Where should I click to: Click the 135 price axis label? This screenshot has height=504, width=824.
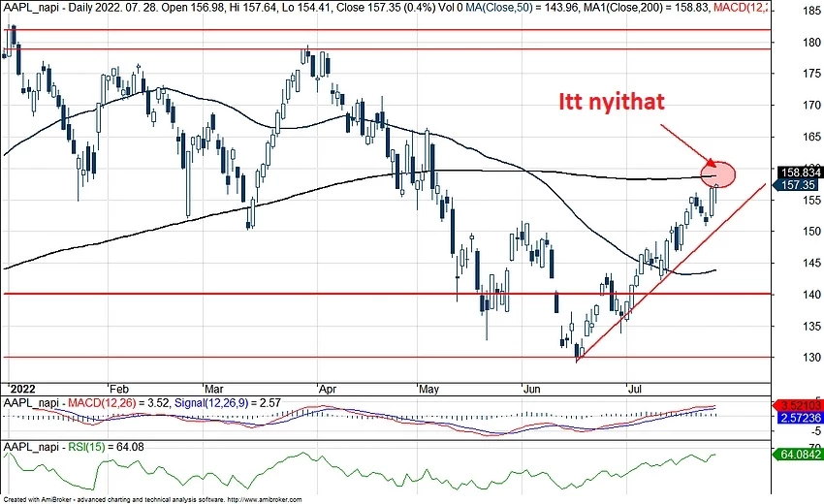click(812, 326)
